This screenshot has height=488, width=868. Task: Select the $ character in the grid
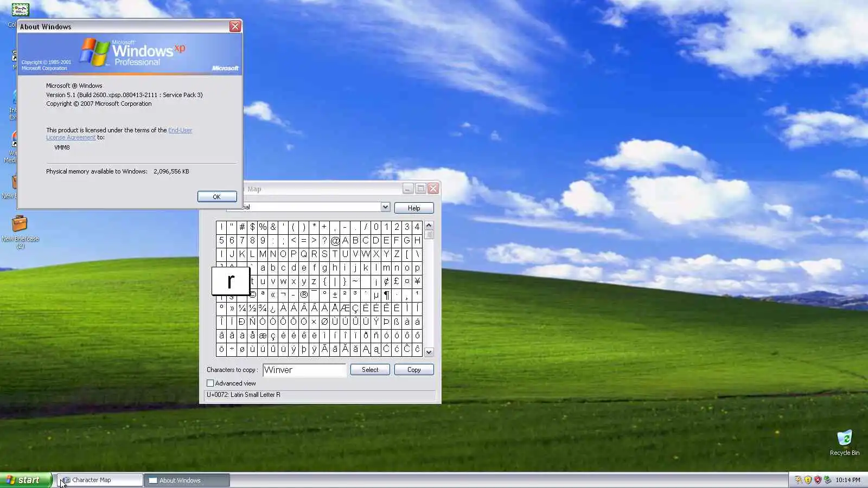pos(252,227)
